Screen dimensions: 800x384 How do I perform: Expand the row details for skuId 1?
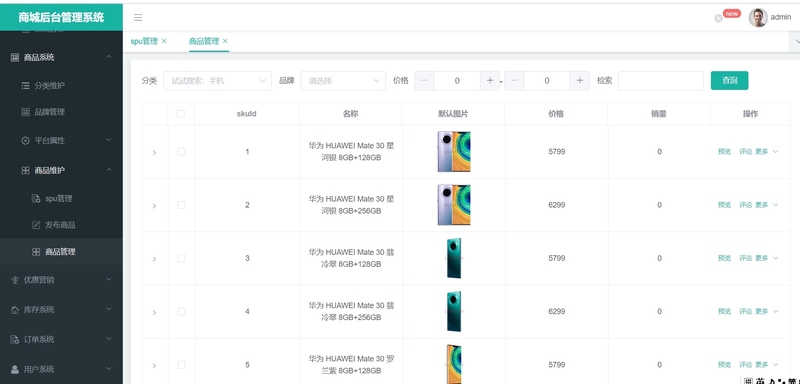[x=155, y=152]
